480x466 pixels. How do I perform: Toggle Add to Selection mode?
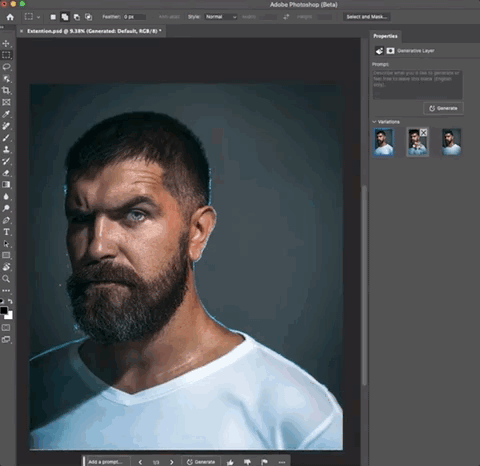coord(65,17)
